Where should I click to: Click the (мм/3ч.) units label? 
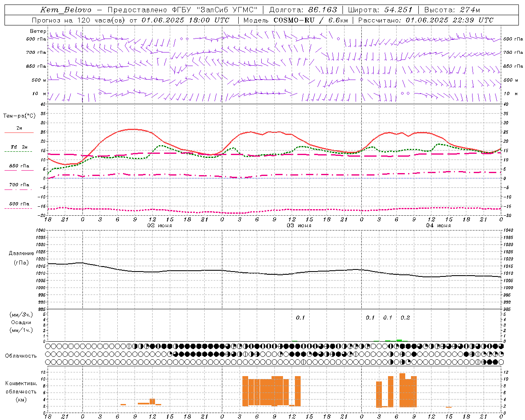click(21, 315)
